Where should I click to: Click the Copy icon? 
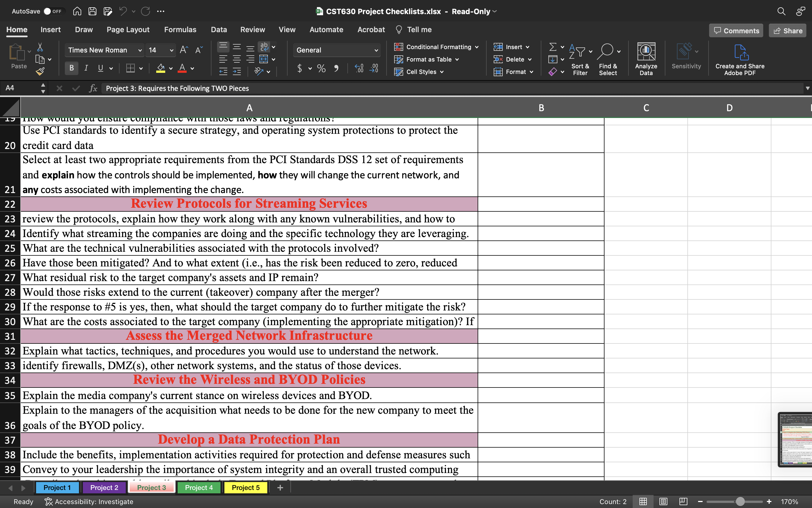pyautogui.click(x=40, y=60)
